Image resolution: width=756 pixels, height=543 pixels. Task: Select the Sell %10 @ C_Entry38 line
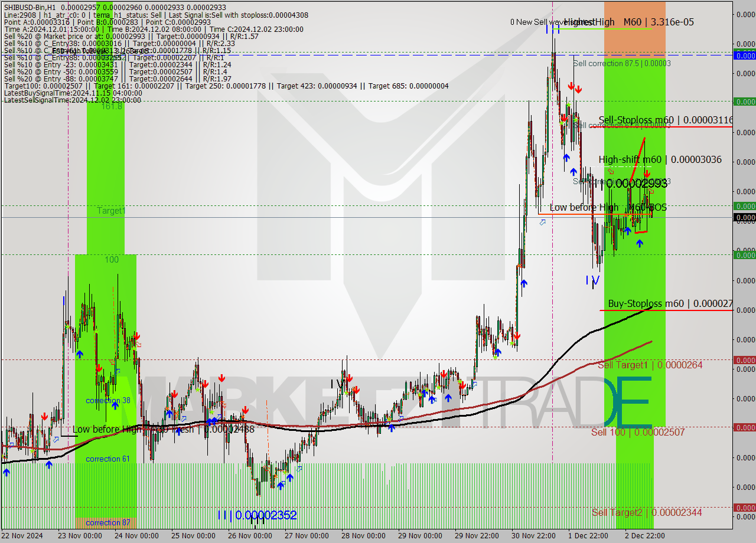pyautogui.click(x=119, y=43)
